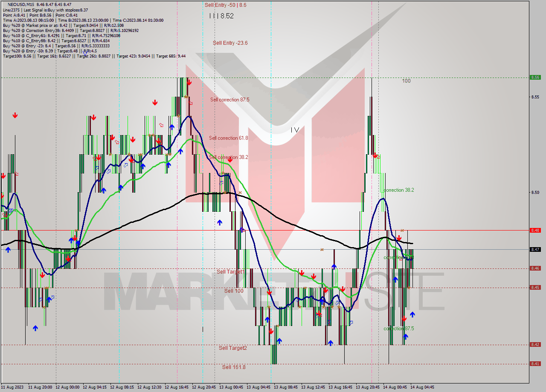Click the 8.55 price axis label

pos(535,97)
